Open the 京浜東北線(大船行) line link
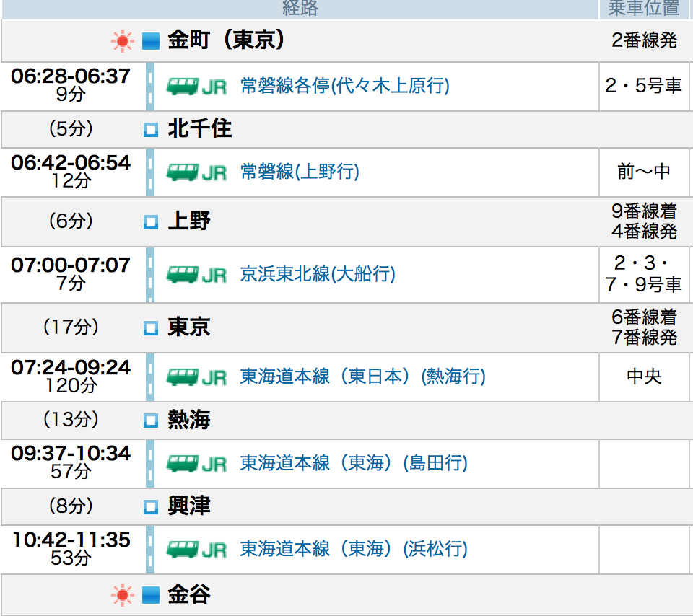The image size is (693, 616). point(318,274)
